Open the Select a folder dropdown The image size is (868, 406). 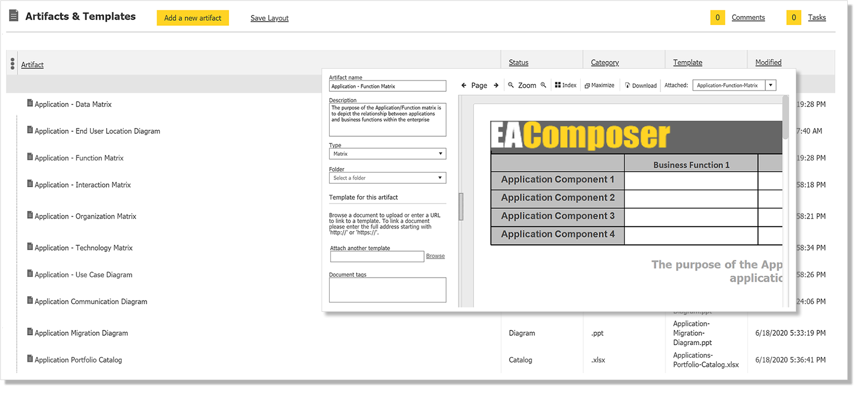click(x=440, y=178)
